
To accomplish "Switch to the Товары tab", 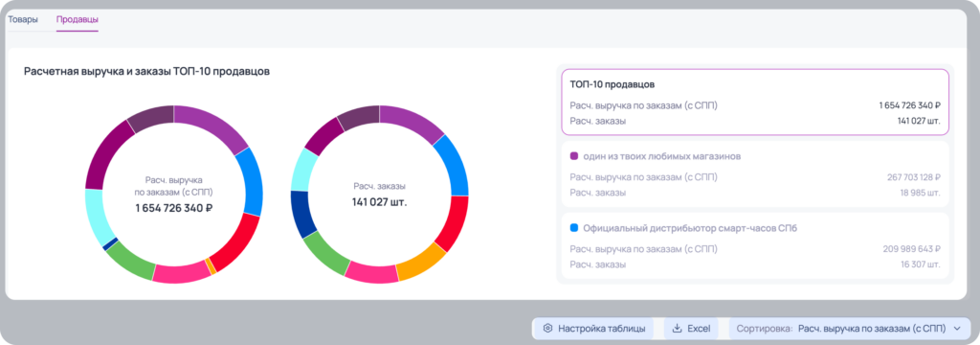I will point(23,19).
